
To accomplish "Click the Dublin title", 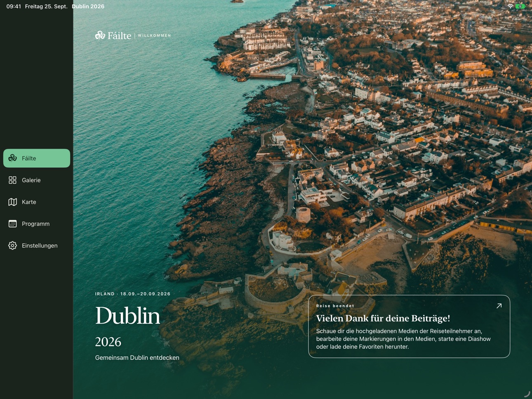I will click(127, 316).
